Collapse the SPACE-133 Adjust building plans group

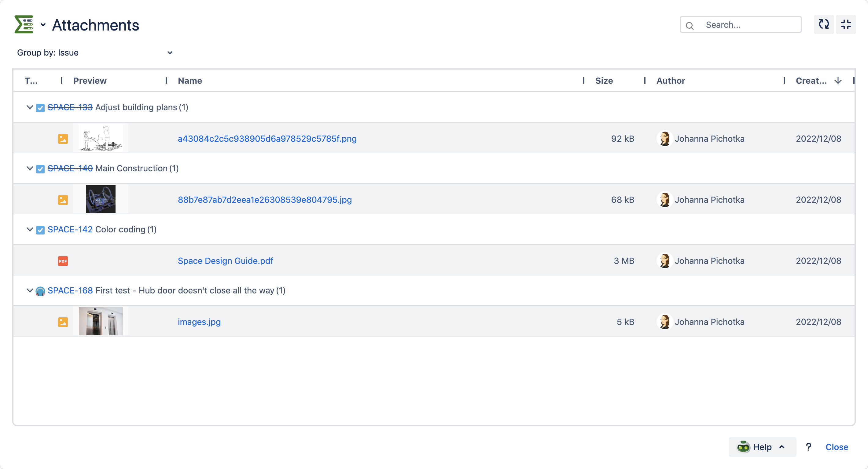click(x=30, y=108)
